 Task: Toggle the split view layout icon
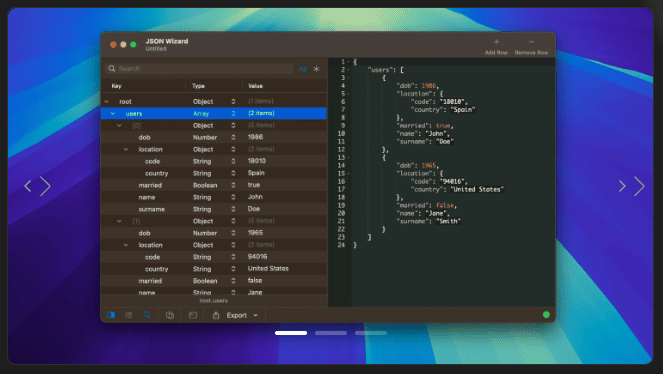pyautogui.click(x=111, y=315)
